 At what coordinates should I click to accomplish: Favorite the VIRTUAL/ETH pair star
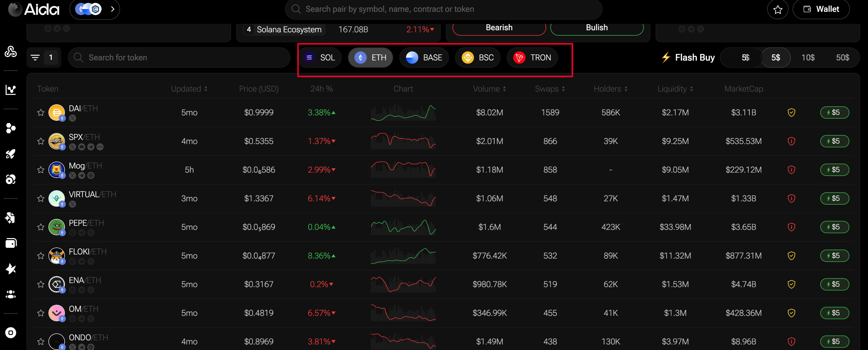click(41, 198)
